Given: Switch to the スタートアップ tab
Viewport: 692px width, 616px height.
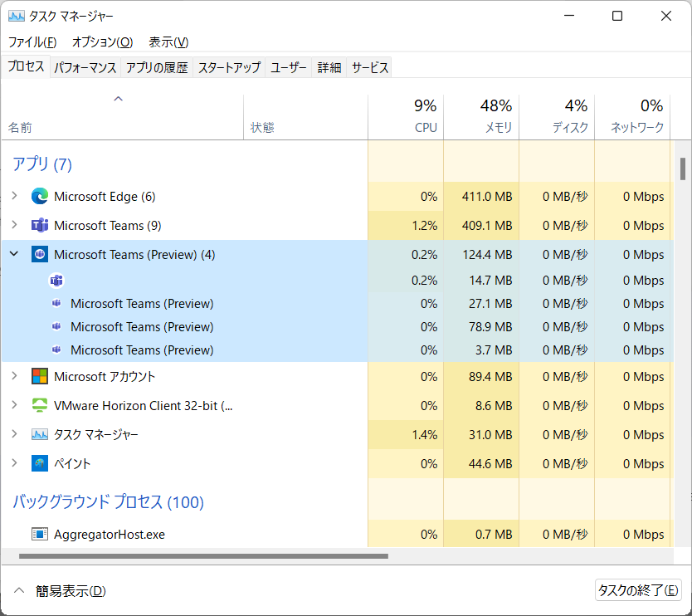Looking at the screenshot, I should tap(229, 67).
